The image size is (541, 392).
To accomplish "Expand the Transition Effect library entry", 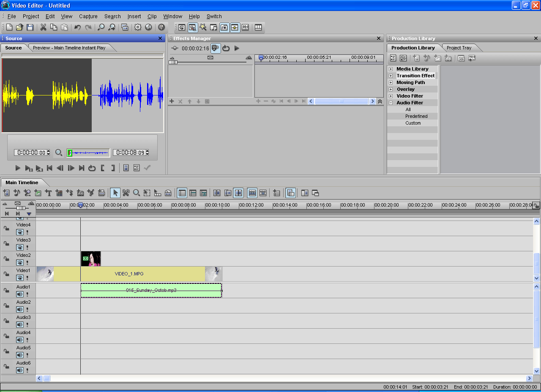I will point(391,76).
